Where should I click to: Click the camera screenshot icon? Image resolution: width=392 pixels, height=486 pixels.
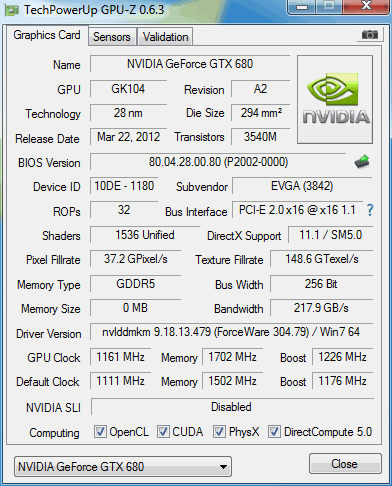pos(370,34)
